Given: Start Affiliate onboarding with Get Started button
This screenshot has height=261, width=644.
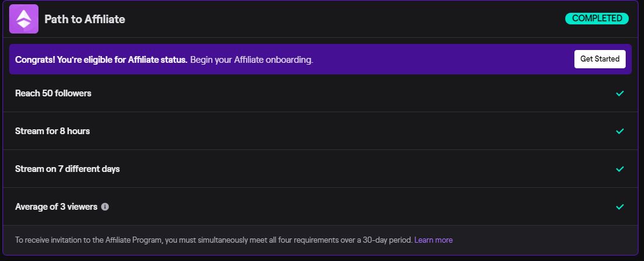Looking at the screenshot, I should pos(599,59).
